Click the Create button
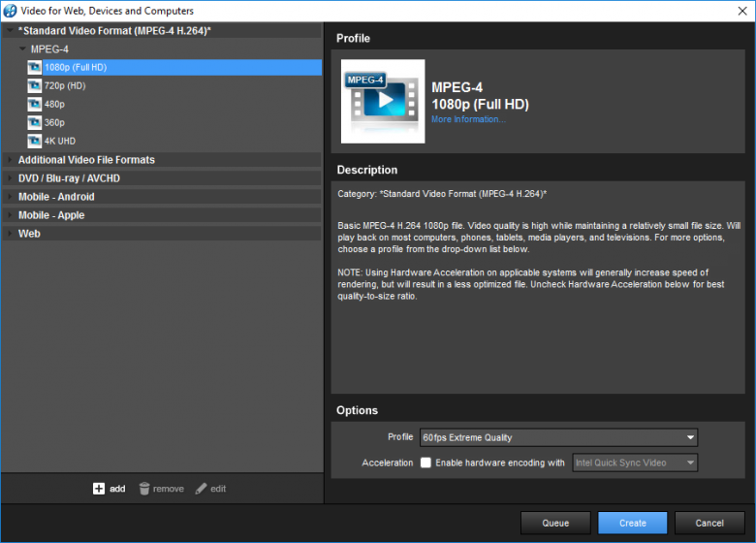 click(633, 523)
